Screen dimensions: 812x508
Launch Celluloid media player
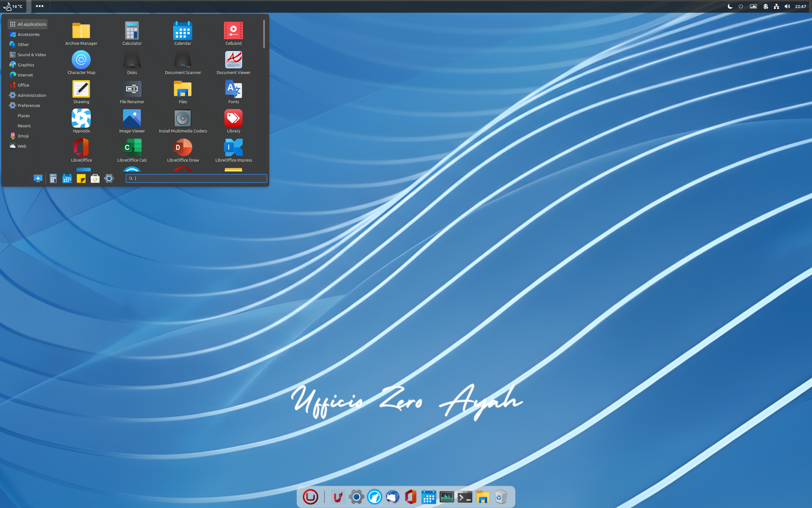pyautogui.click(x=233, y=34)
